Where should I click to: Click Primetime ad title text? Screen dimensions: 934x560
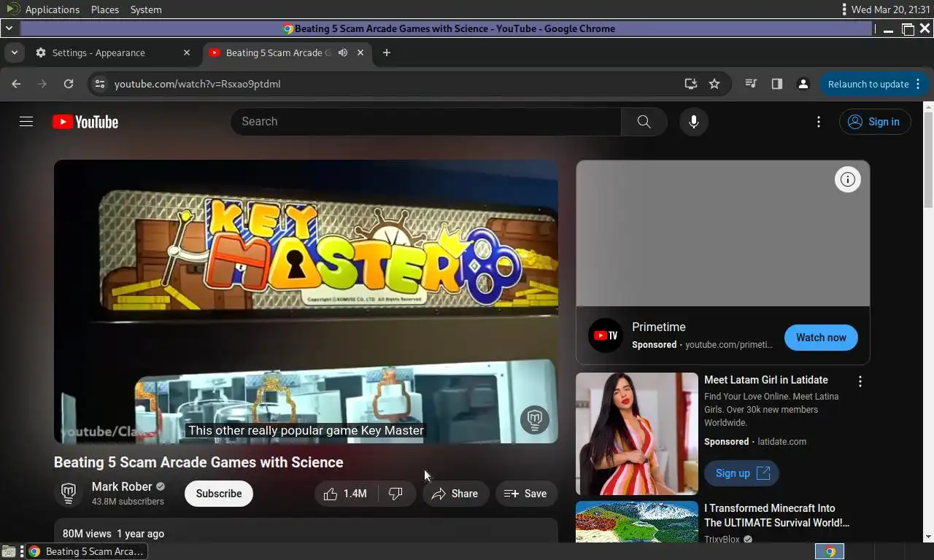[659, 327]
